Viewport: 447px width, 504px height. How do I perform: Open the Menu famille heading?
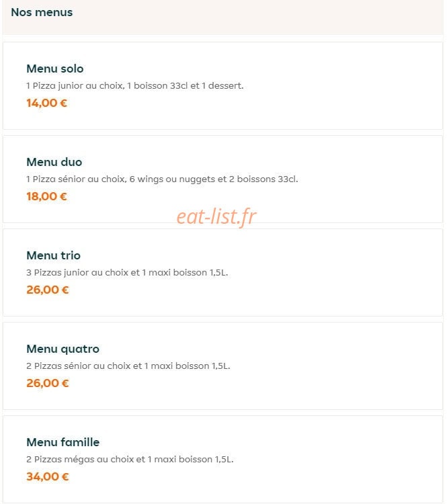point(63,442)
